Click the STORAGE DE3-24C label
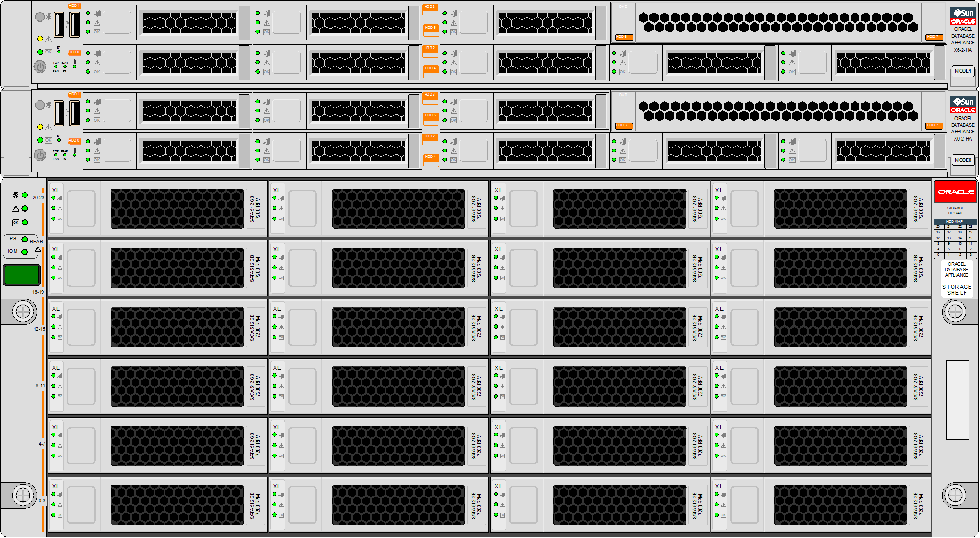 tap(955, 210)
